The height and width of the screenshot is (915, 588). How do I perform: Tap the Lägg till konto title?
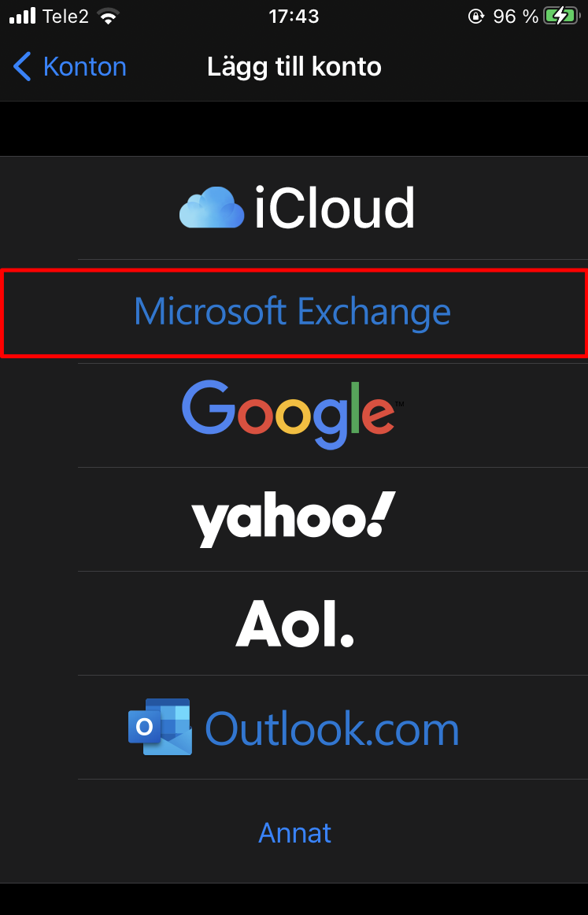tap(294, 67)
